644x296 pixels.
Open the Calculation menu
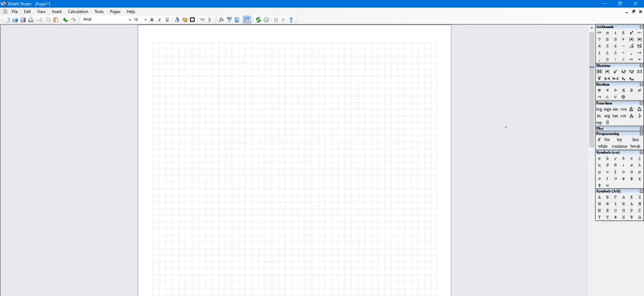pos(78,11)
